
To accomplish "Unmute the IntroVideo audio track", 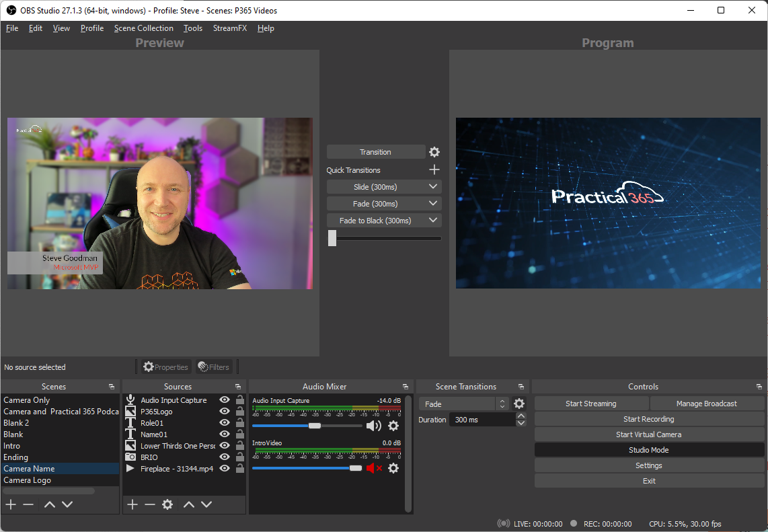I will click(375, 468).
